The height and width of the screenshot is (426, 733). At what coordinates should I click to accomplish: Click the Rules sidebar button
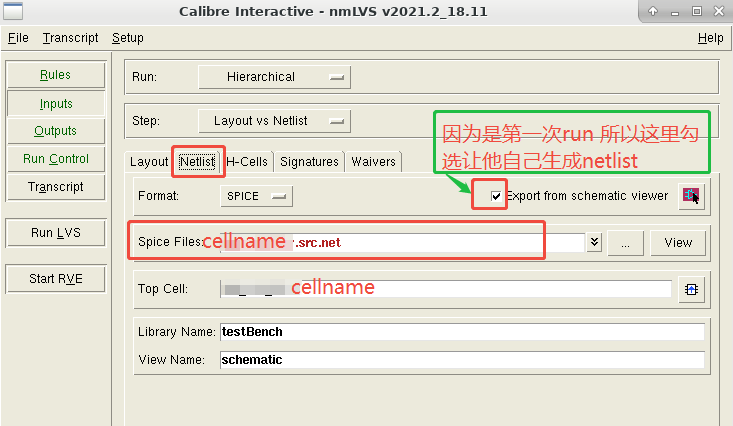[x=56, y=75]
